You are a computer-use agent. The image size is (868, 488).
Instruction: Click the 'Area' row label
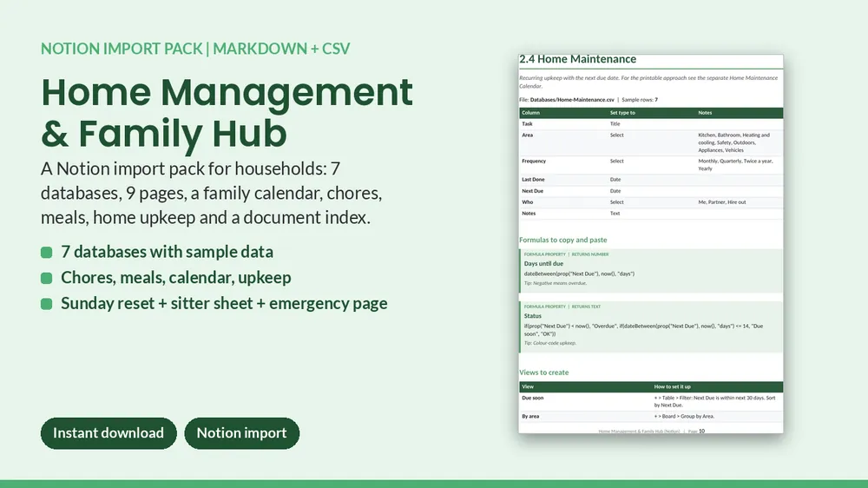coord(527,135)
